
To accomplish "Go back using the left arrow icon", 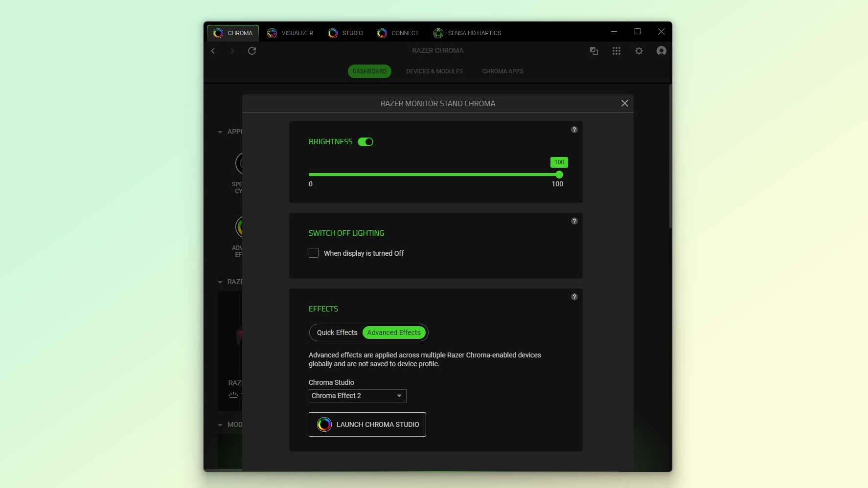I will click(x=213, y=51).
